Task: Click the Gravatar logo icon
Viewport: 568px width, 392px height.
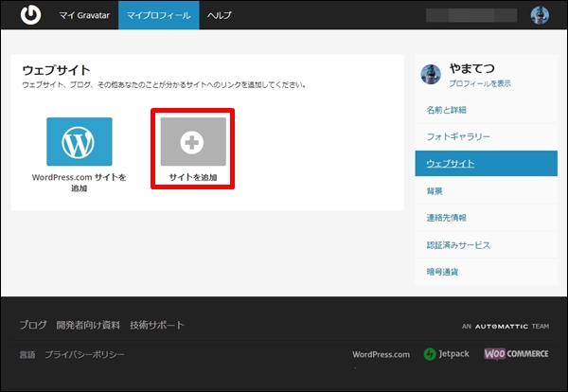Action: [x=30, y=15]
